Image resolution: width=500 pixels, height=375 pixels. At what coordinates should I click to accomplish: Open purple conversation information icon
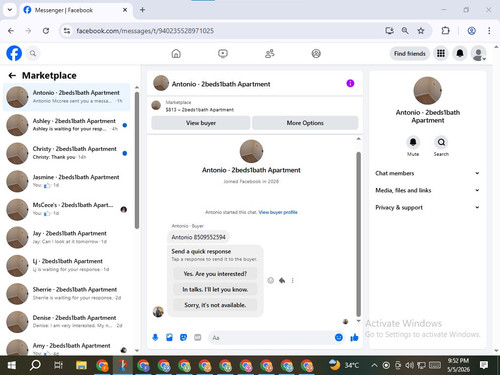350,83
